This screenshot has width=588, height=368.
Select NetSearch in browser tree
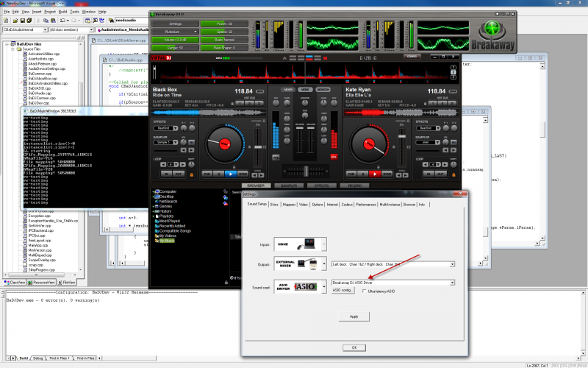pyautogui.click(x=168, y=202)
